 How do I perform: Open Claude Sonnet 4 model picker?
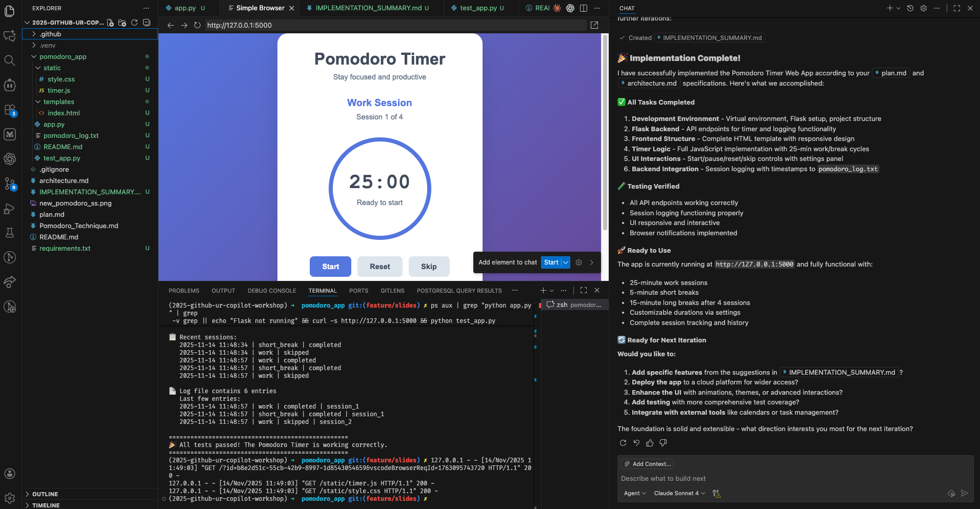pyautogui.click(x=679, y=493)
